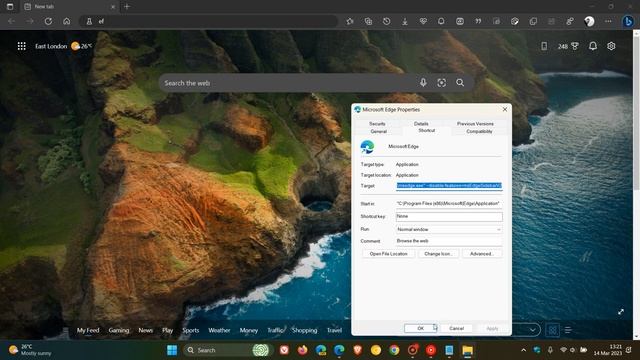Viewport: 640px width, 360px height.
Task: Switch to the Security tab
Action: tap(377, 124)
